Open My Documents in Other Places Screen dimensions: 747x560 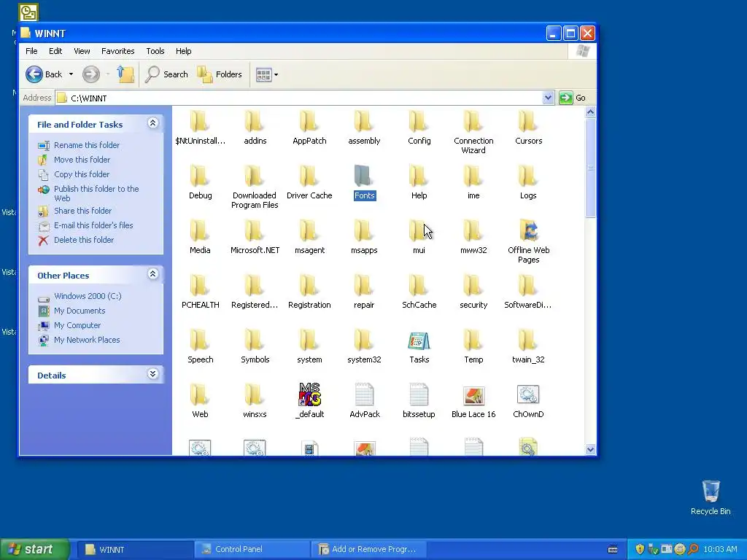(x=80, y=311)
